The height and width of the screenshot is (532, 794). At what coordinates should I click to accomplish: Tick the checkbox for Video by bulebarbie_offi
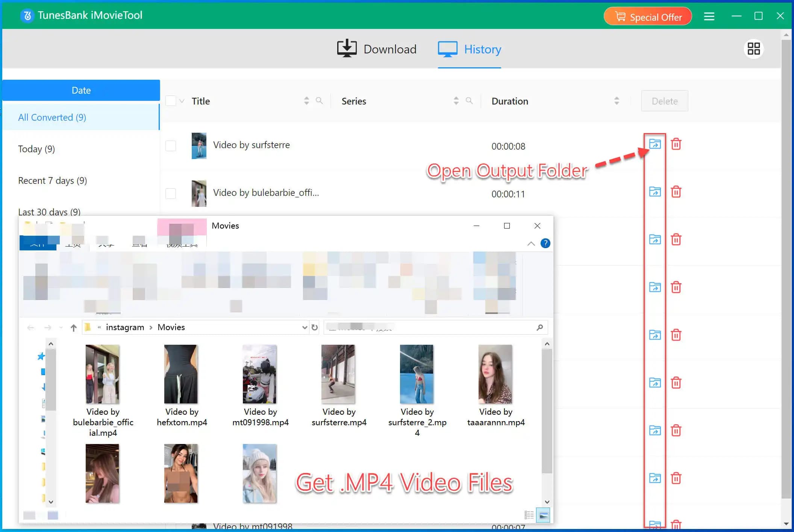pos(171,194)
